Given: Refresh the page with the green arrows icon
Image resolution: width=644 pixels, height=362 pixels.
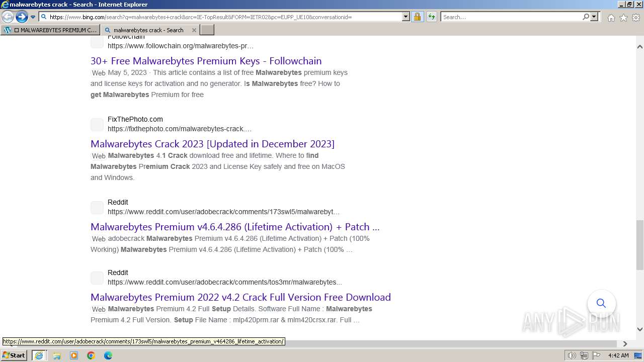Looking at the screenshot, I should pos(432,17).
